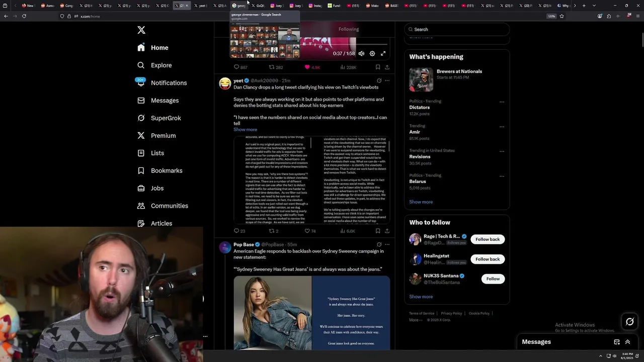Repost yeet's post (2)
This screenshot has height=362, width=644.
(274, 231)
